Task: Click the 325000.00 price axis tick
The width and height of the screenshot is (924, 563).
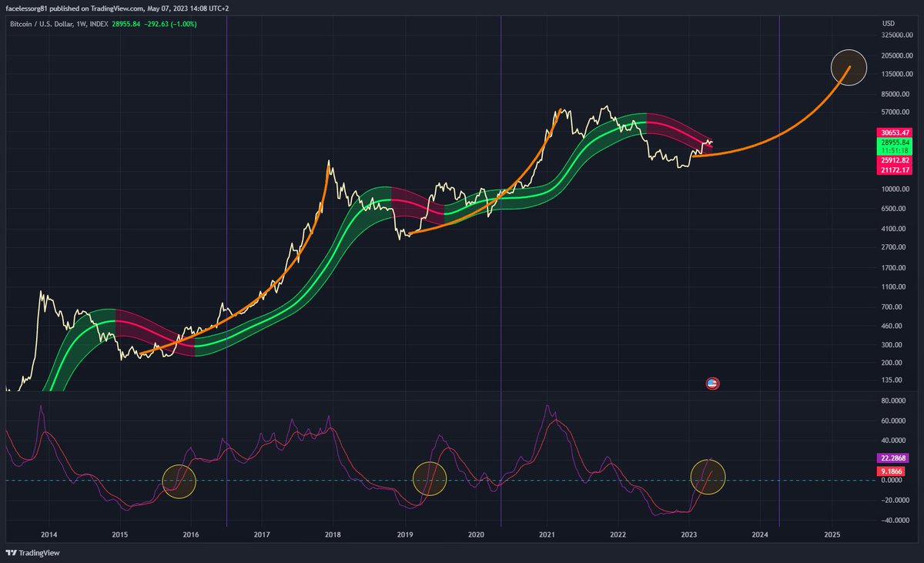Action: [x=898, y=35]
